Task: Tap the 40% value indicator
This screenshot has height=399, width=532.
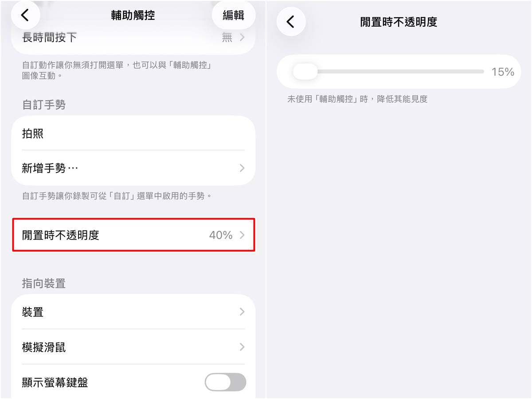Action: [220, 235]
